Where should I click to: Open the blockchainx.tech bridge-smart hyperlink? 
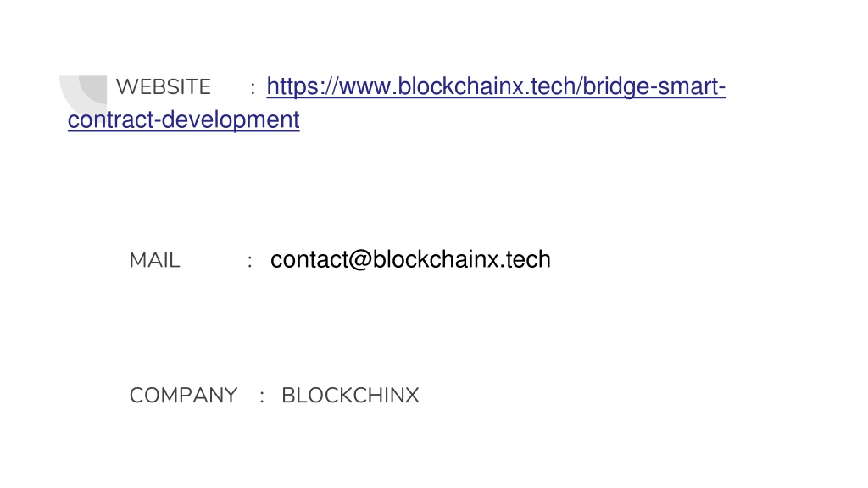pos(496,87)
